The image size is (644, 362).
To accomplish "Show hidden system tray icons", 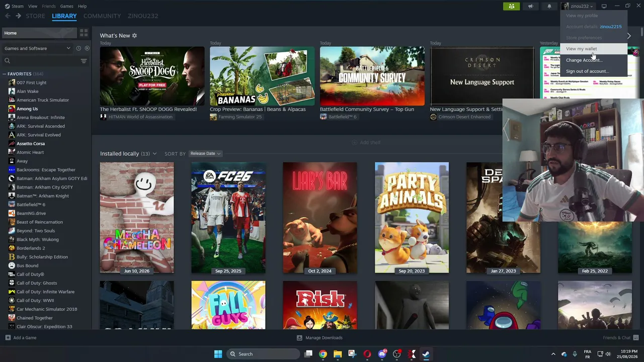I will coord(553,354).
